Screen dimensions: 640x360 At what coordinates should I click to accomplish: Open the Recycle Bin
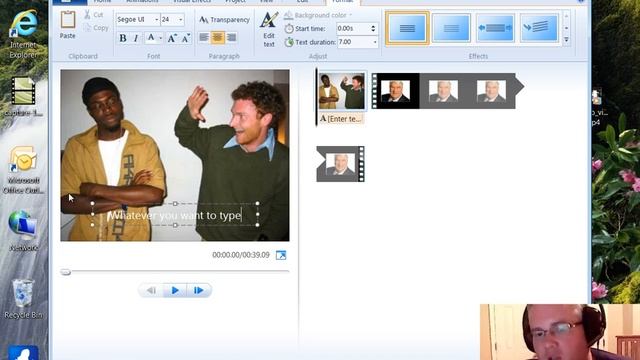[x=23, y=299]
